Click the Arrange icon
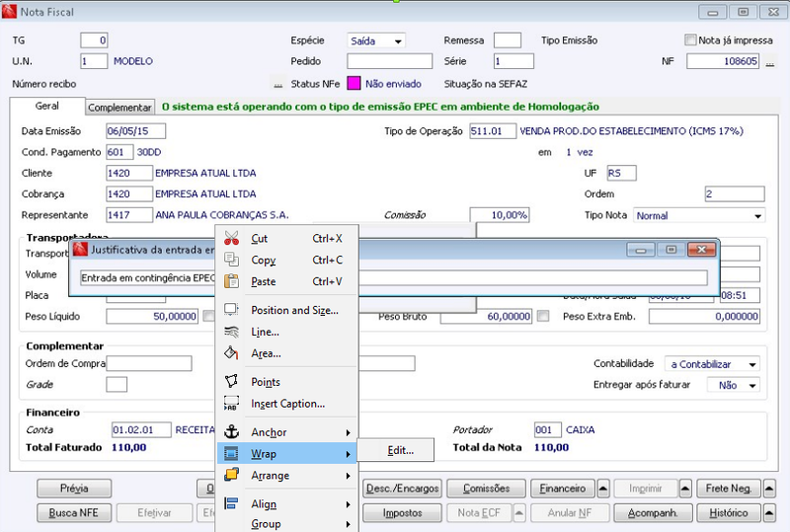This screenshot has width=790, height=532. 231,475
